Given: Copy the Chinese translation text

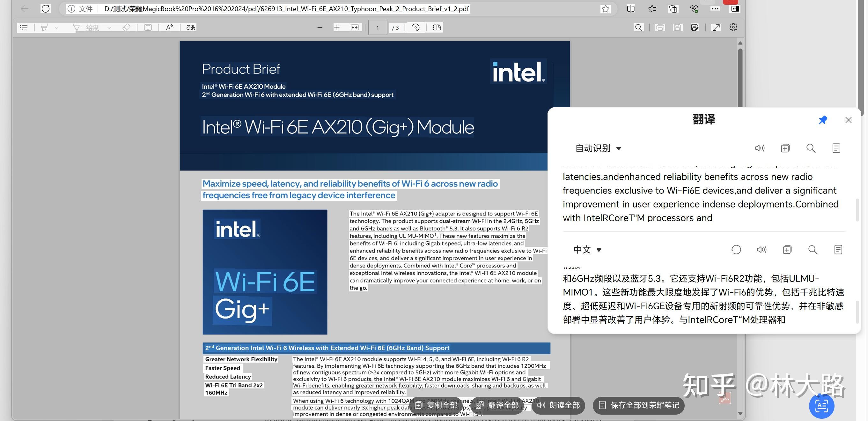Looking at the screenshot, I should 787,250.
